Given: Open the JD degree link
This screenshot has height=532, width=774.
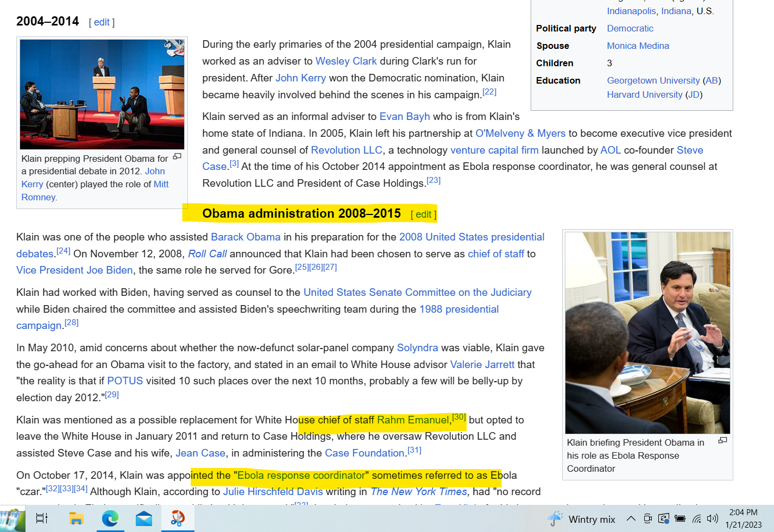Looking at the screenshot, I should [x=694, y=94].
